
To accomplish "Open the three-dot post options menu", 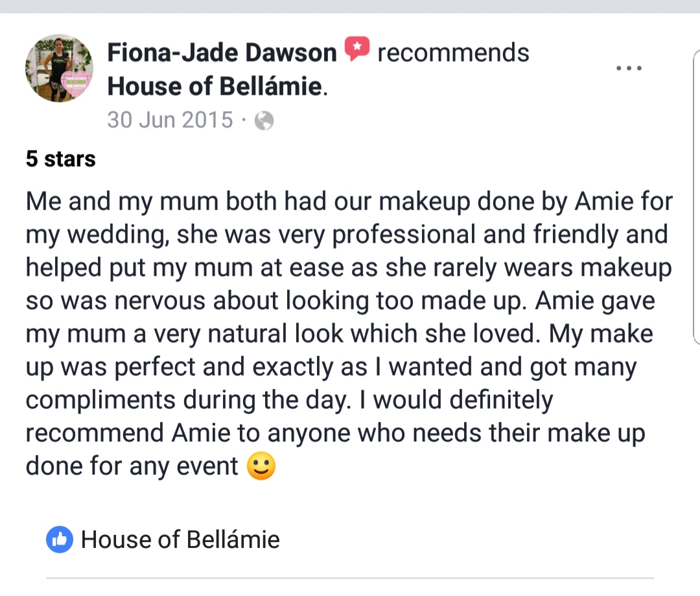I will [x=629, y=68].
